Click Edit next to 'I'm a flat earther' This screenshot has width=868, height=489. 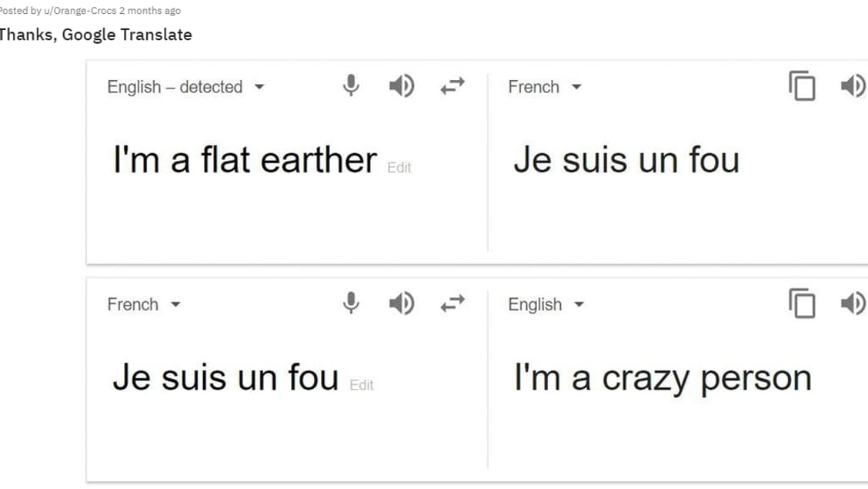pyautogui.click(x=399, y=167)
